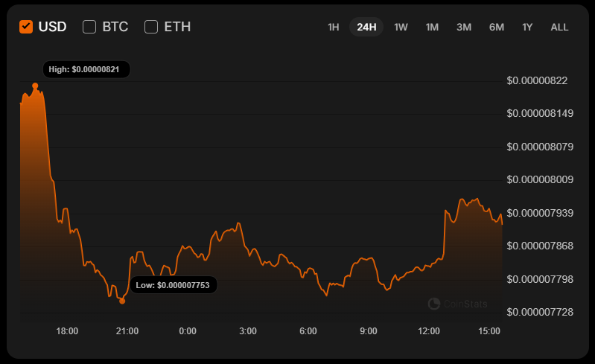The image size is (595, 364).
Task: Click the 21:00 time axis label
Action: pos(127,331)
